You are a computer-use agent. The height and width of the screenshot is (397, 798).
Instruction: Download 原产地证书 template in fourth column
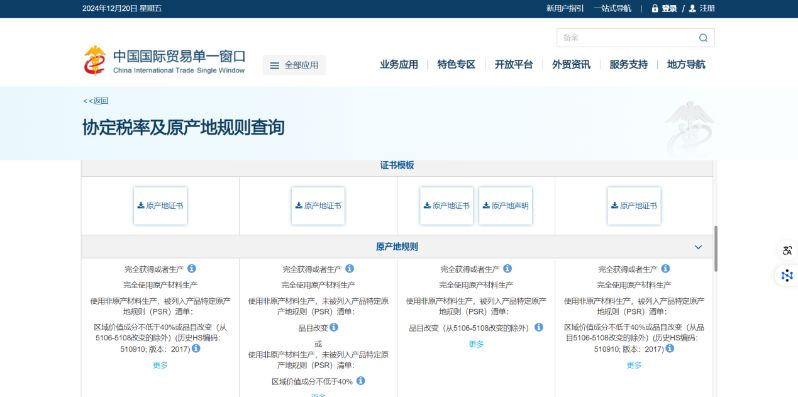click(x=634, y=206)
